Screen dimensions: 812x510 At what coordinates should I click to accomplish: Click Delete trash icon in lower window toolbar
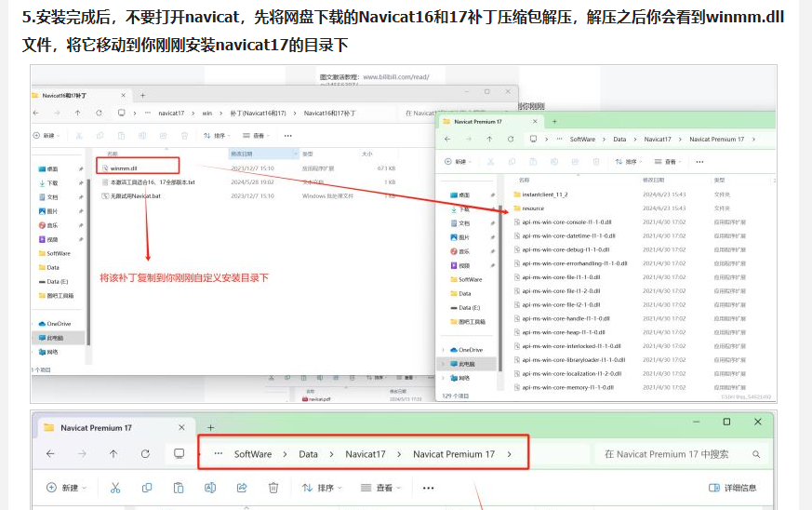coord(273,488)
